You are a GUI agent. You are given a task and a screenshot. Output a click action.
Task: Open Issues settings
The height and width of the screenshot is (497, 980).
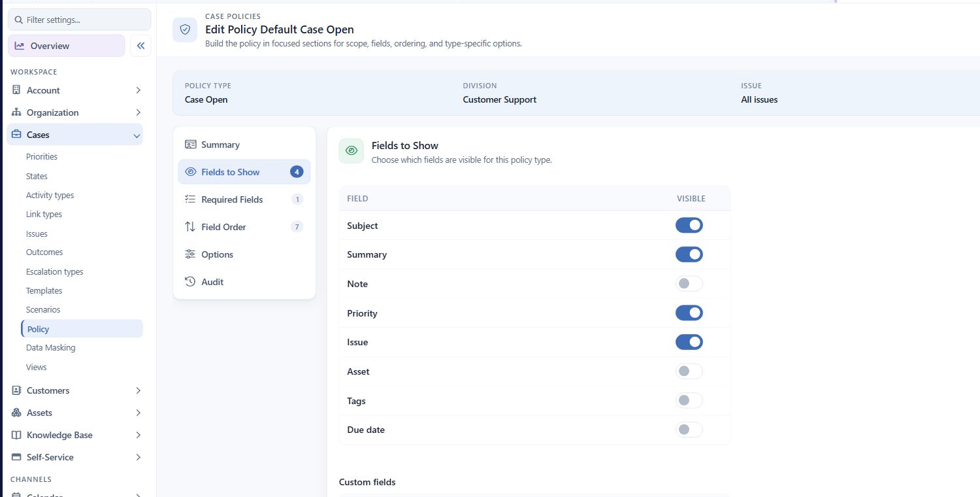[37, 233]
